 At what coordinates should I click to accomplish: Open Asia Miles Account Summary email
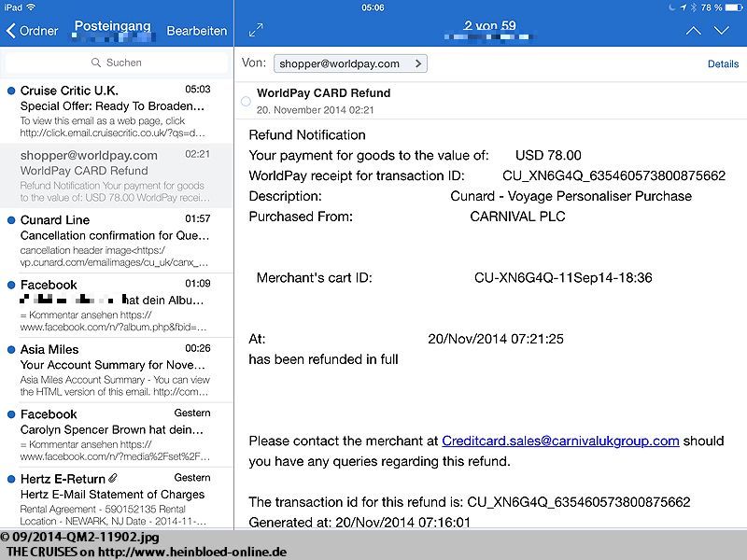click(x=117, y=370)
